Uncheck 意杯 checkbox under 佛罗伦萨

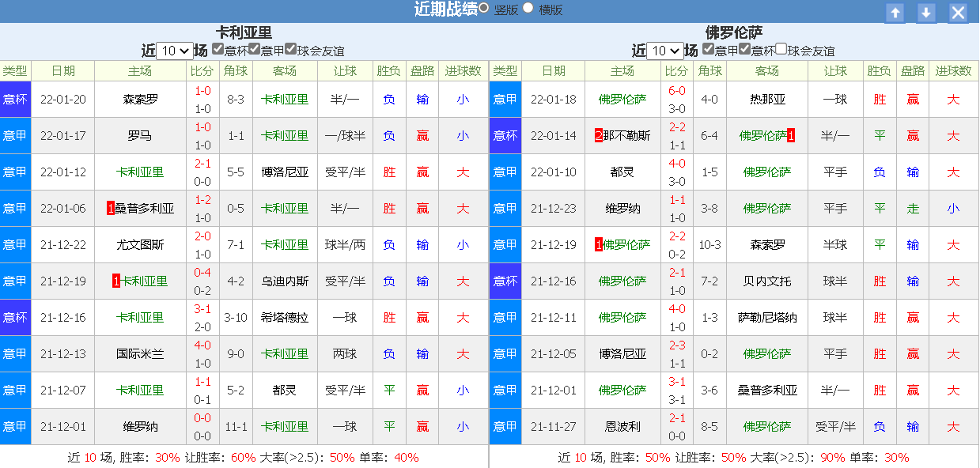(745, 49)
